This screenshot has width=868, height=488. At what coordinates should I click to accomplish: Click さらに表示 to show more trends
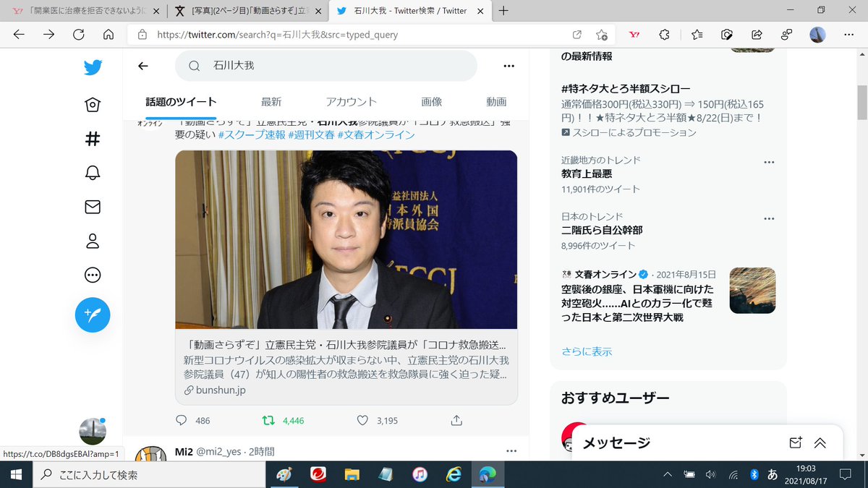[x=587, y=351]
